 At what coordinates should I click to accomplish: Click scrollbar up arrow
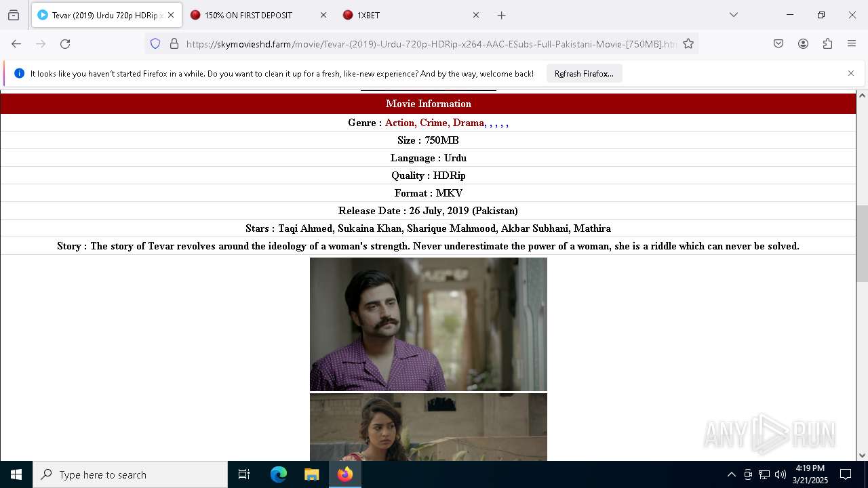[862, 96]
